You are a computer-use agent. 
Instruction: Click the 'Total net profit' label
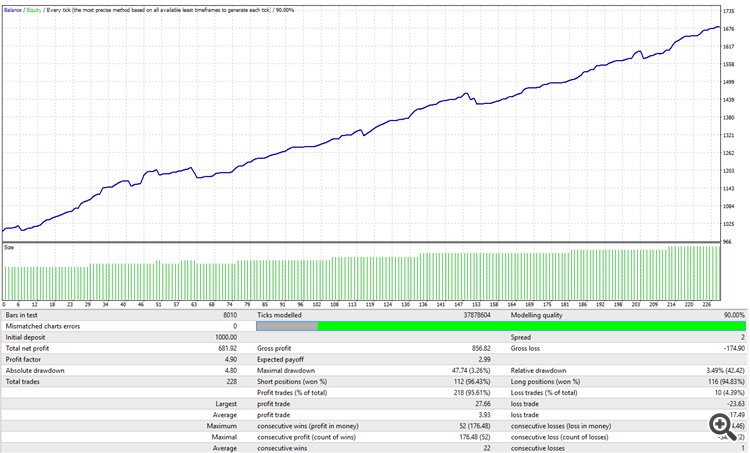27,348
